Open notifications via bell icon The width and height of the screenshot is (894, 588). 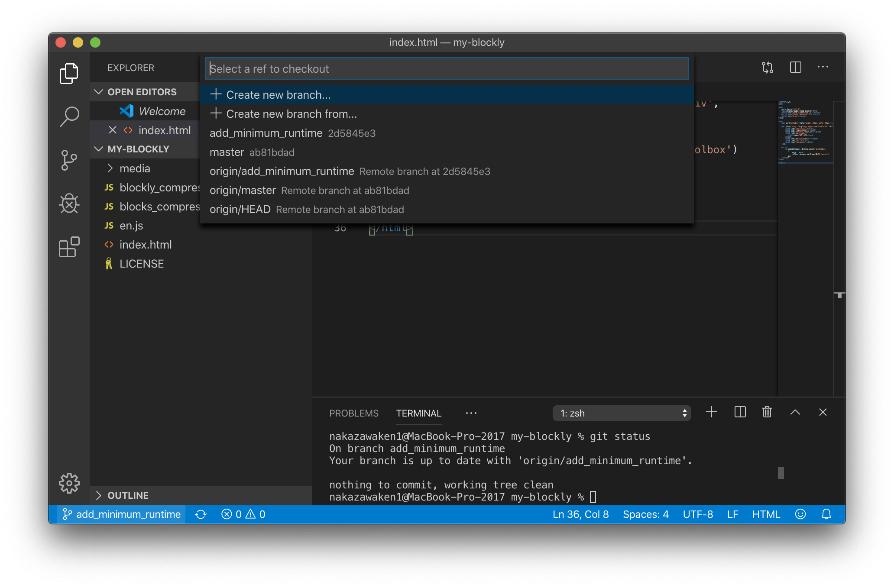[826, 514]
